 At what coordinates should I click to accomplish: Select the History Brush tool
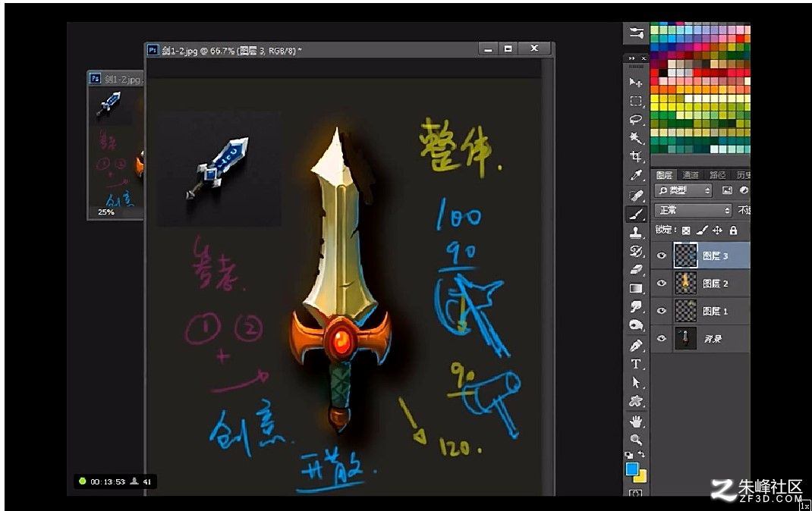pyautogui.click(x=635, y=251)
